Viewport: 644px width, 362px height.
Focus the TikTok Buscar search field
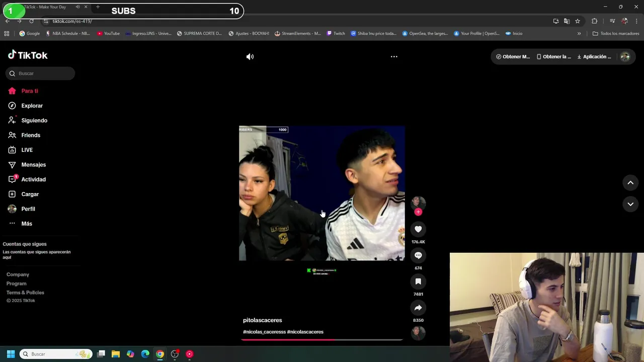coord(40,73)
